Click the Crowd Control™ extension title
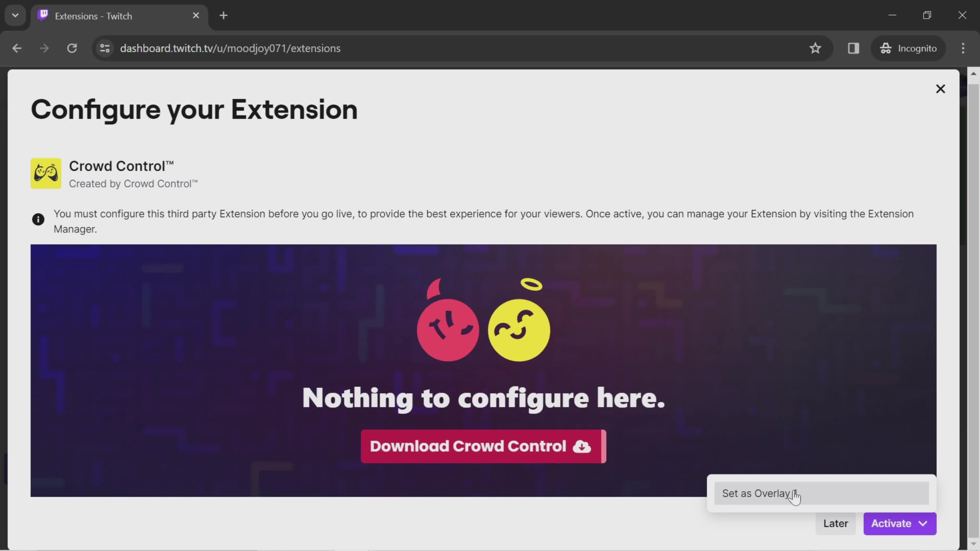 point(121,166)
